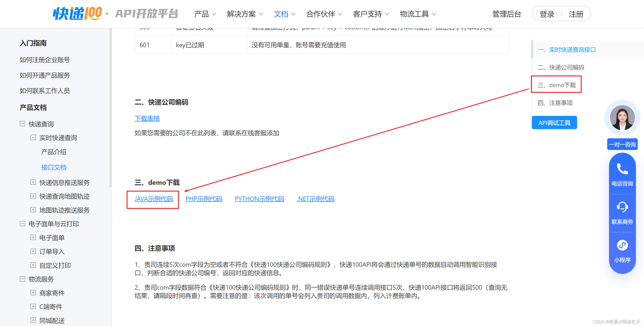Viewport: 644px width, 326px height.
Task: Click the contact business headset icon
Action: (622, 207)
